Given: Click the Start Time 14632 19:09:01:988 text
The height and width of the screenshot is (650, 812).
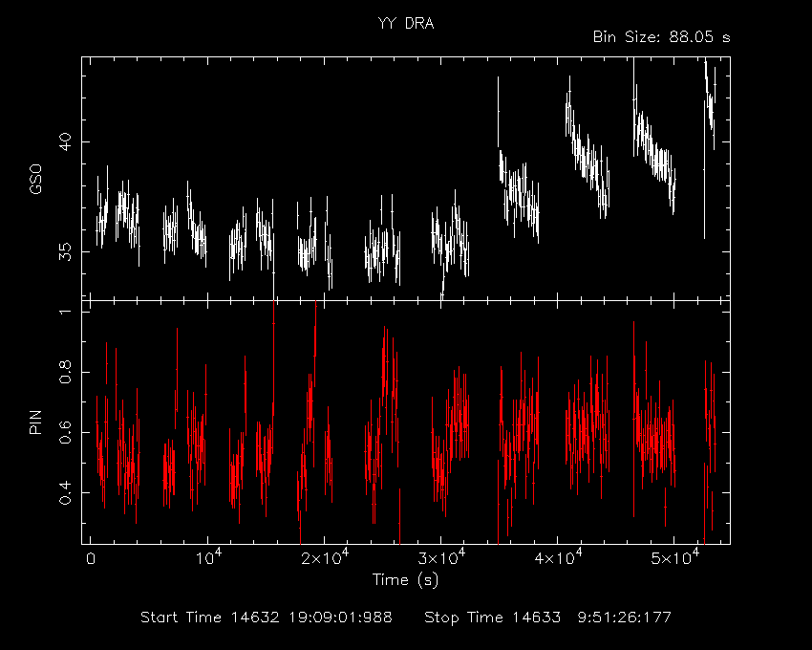Looking at the screenshot, I should (267, 617).
